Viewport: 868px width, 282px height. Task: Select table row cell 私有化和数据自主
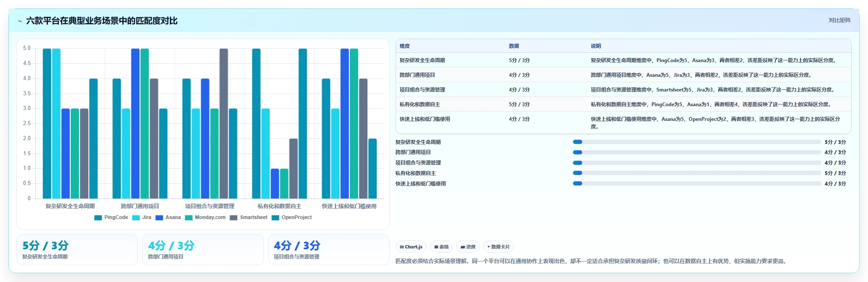[419, 104]
